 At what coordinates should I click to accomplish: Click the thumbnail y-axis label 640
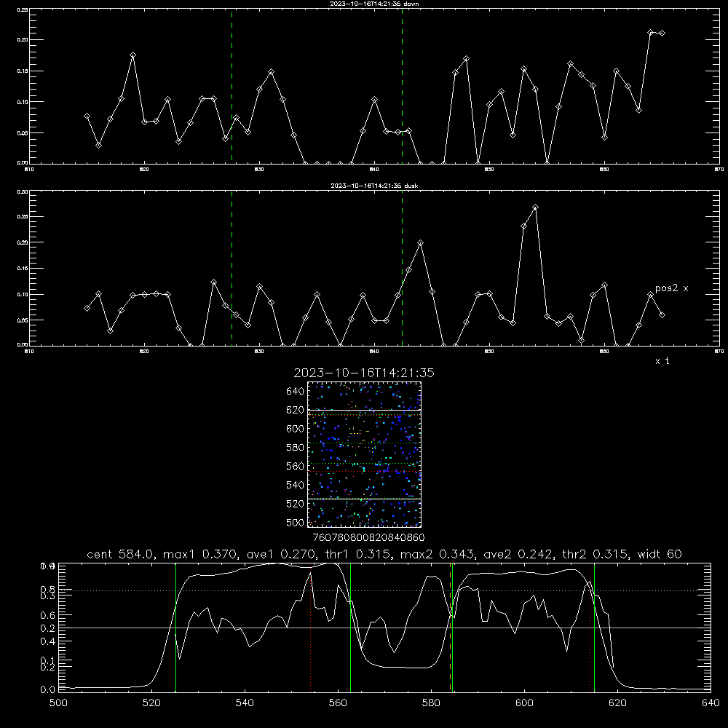[x=296, y=392]
